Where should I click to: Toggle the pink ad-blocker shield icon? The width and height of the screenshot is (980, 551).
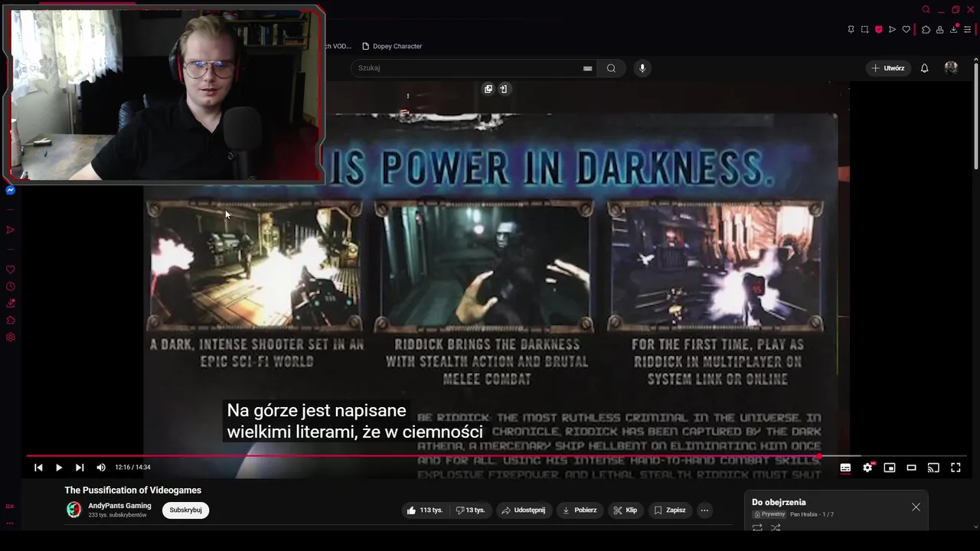point(878,30)
